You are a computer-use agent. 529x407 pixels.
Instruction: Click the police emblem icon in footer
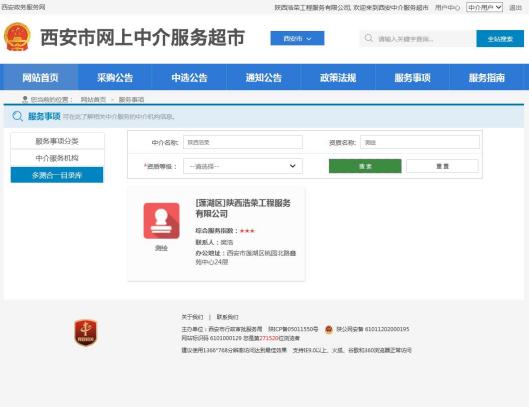pos(329,329)
